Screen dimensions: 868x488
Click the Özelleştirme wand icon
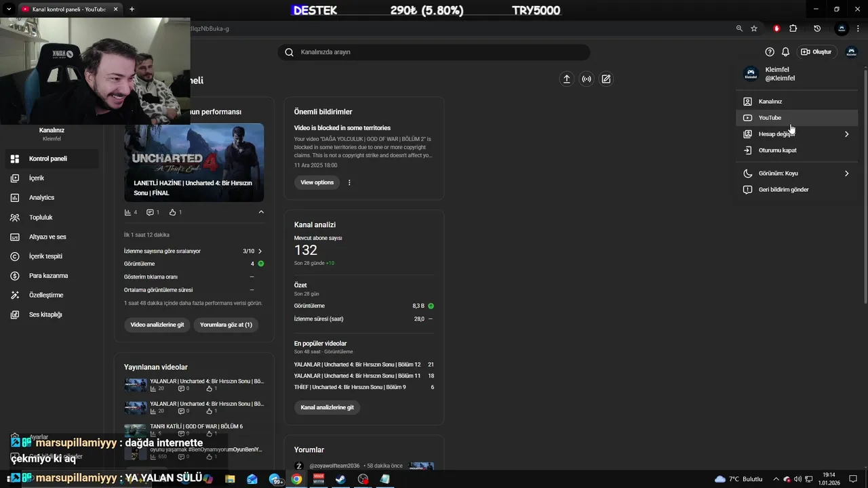[15, 296]
